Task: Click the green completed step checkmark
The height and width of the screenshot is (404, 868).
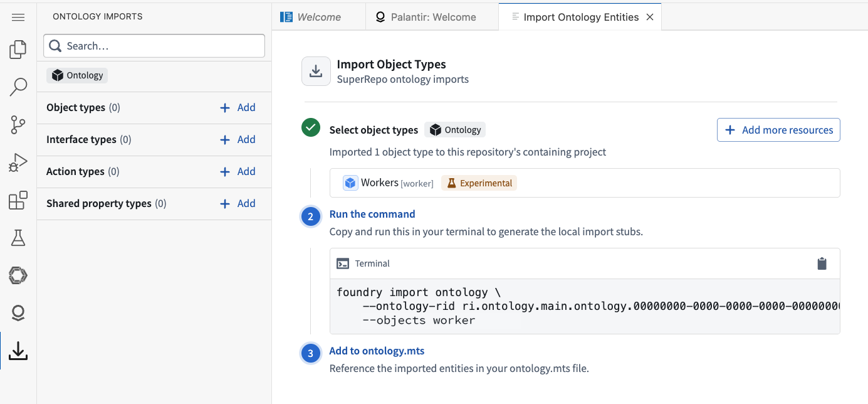Action: pos(310,128)
